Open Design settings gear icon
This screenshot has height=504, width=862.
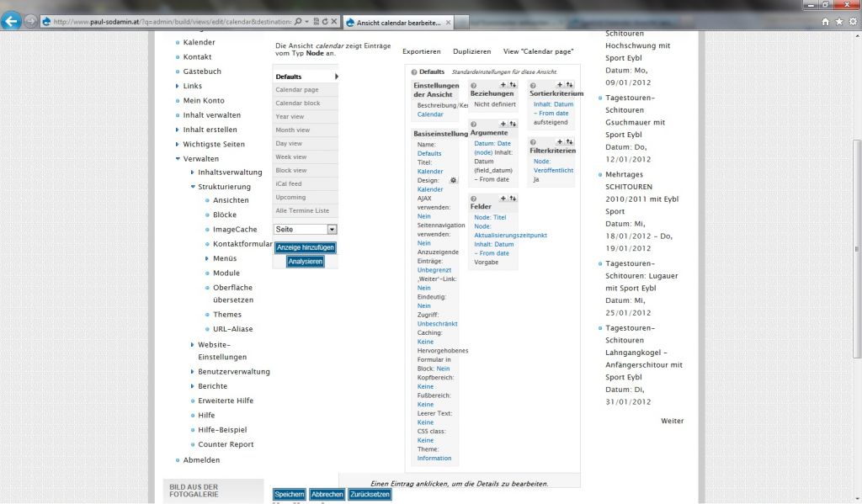click(x=454, y=181)
